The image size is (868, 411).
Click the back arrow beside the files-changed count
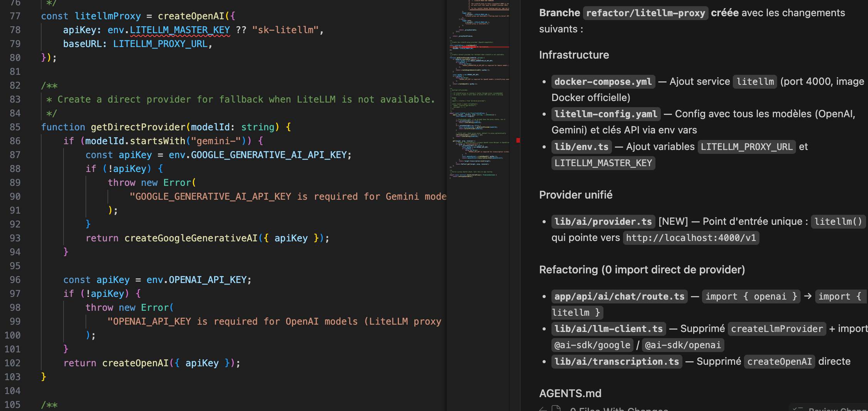(543, 409)
